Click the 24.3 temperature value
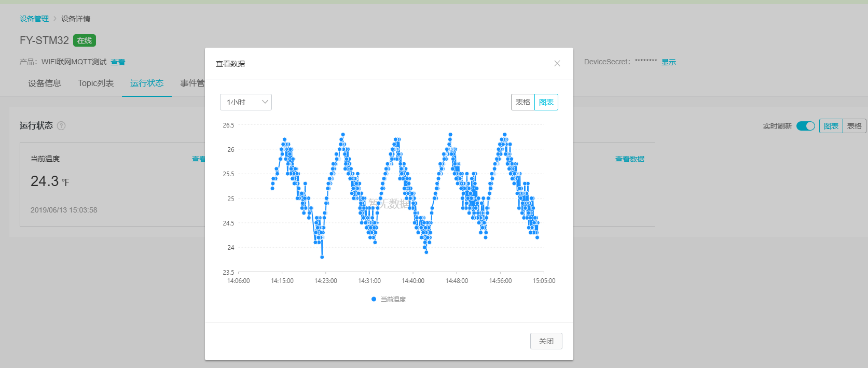Image resolution: width=868 pixels, height=368 pixels. tap(45, 181)
